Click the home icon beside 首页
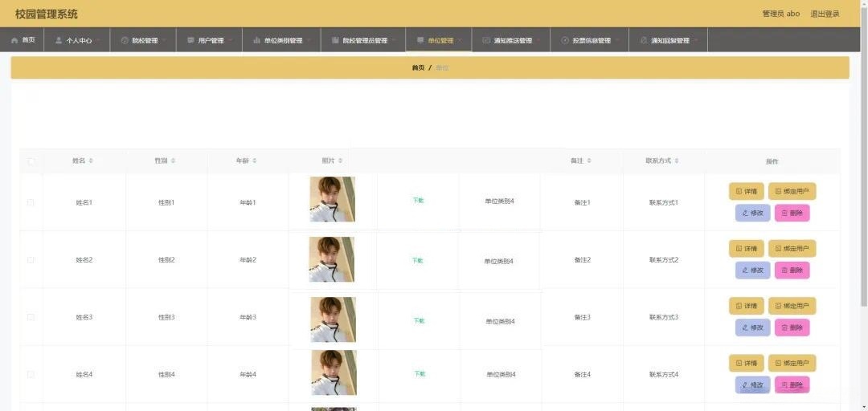 point(14,40)
